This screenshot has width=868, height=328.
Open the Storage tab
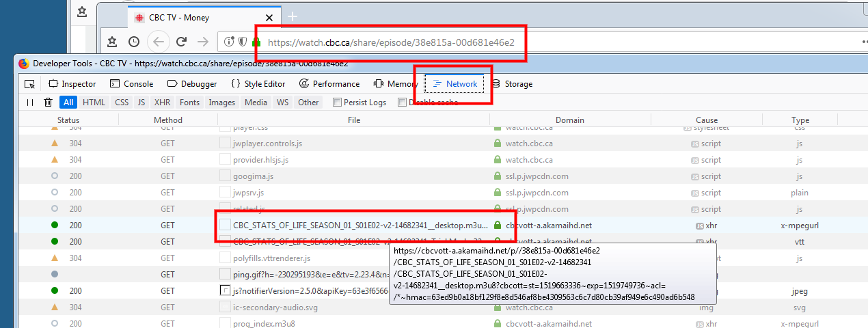pyautogui.click(x=512, y=84)
